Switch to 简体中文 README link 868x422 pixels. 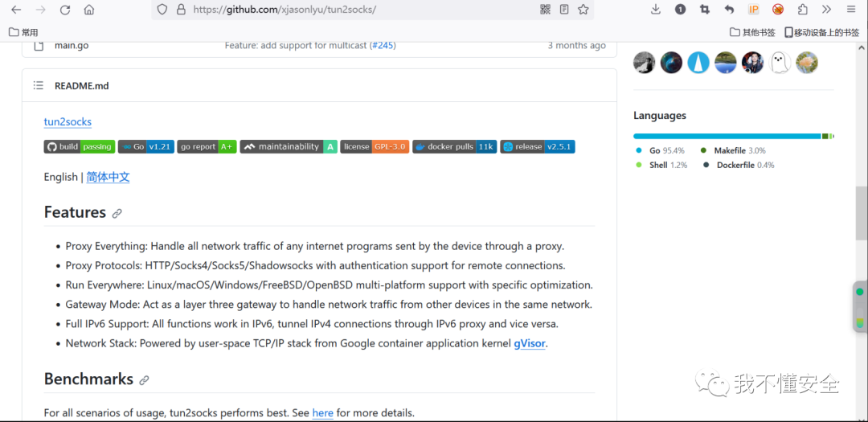point(108,177)
